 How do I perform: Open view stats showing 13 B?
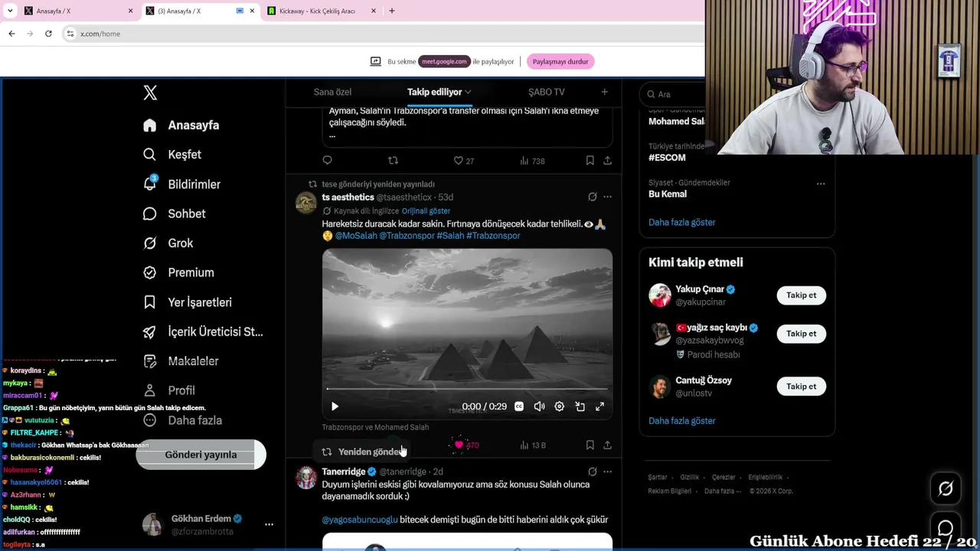[533, 445]
